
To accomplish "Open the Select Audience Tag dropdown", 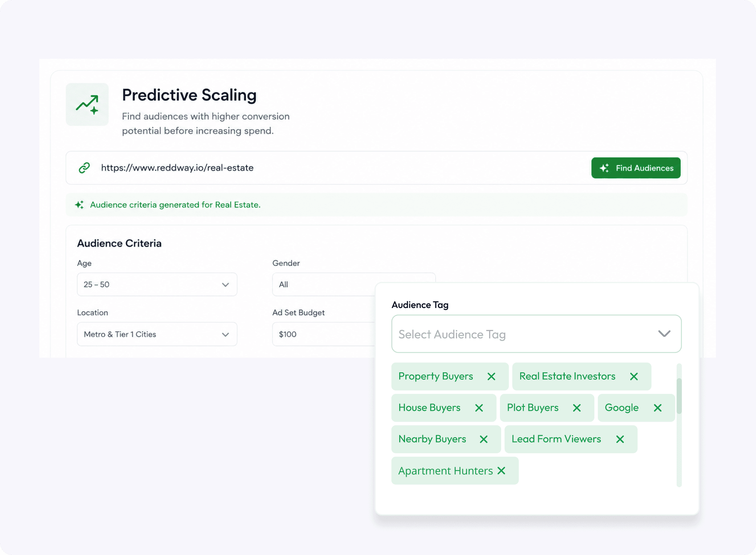I will pyautogui.click(x=536, y=334).
